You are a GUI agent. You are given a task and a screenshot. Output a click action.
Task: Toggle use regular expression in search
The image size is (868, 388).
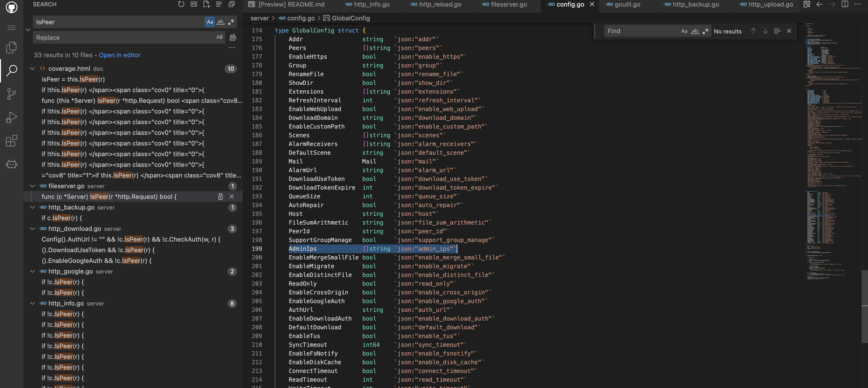click(231, 22)
